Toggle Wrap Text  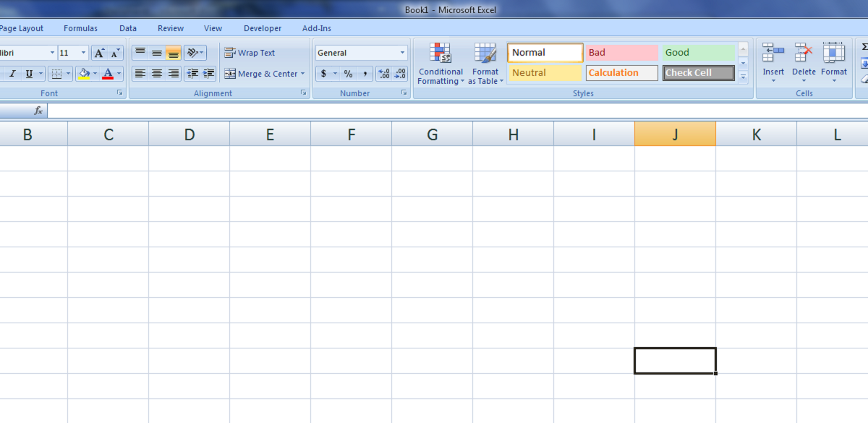(x=250, y=53)
